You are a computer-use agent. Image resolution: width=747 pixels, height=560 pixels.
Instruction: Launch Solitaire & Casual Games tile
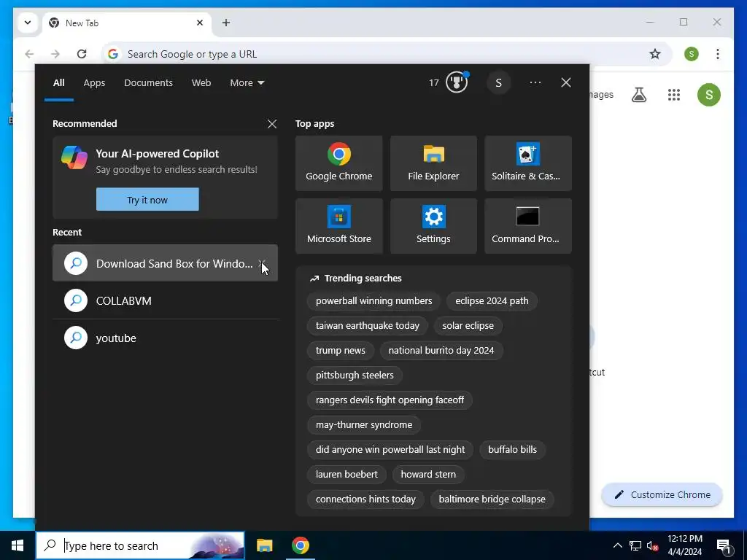pyautogui.click(x=528, y=163)
